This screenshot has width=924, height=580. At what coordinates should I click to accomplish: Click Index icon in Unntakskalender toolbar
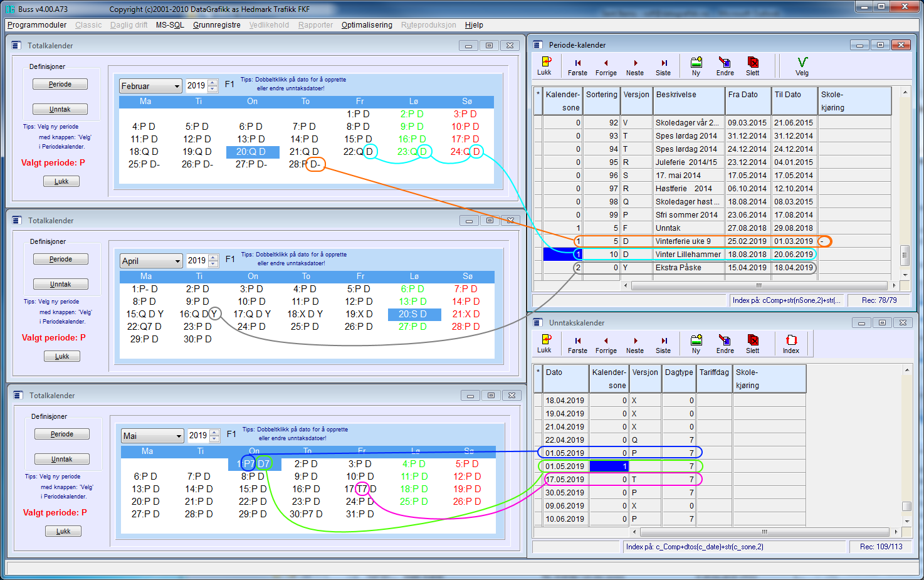click(791, 344)
